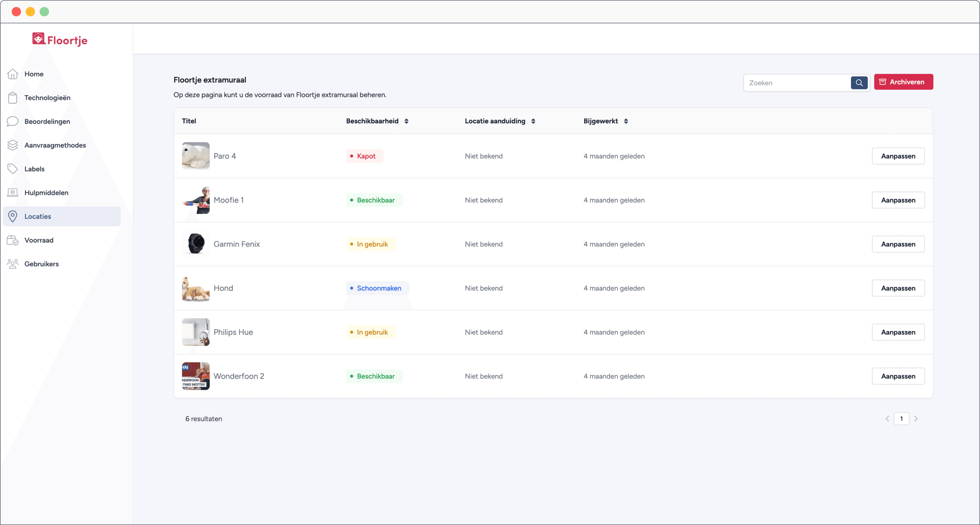Click the Gebruikers people icon
The height and width of the screenshot is (525, 980).
[13, 264]
